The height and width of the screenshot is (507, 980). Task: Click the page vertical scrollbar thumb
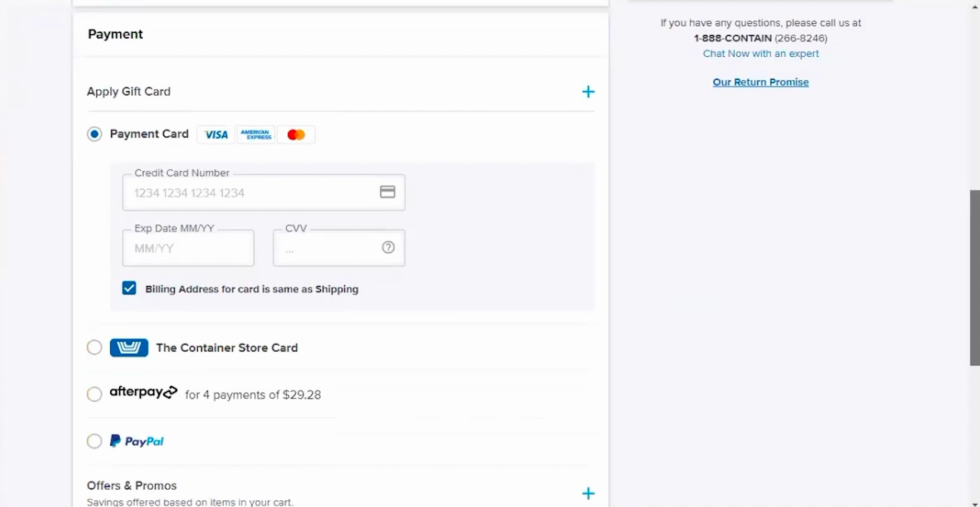974,278
